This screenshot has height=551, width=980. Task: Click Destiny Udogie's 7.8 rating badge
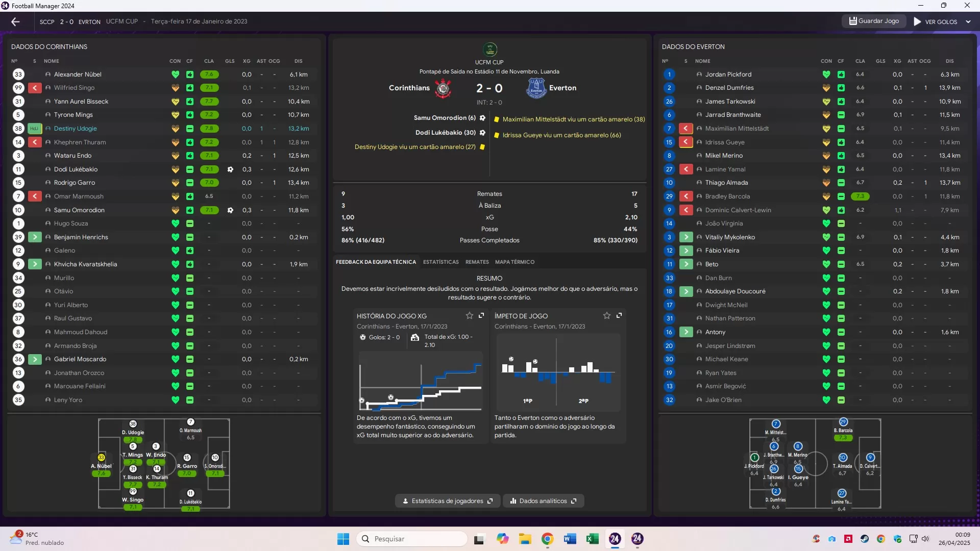(209, 129)
